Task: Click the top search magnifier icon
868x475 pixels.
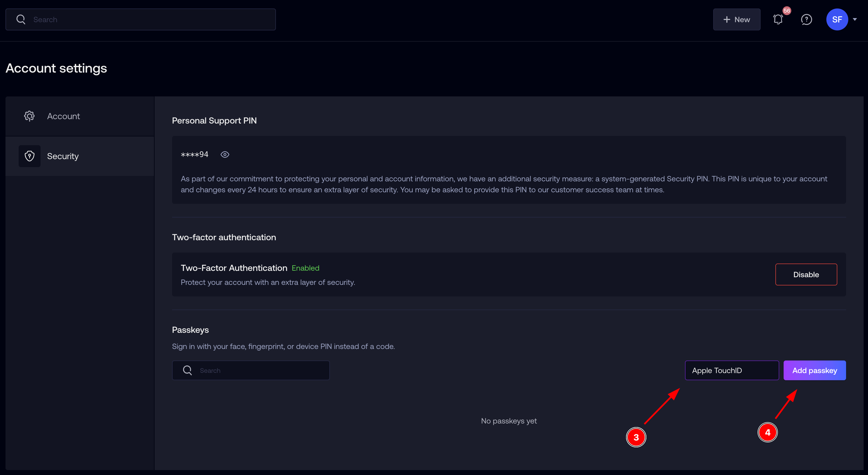Action: pyautogui.click(x=21, y=19)
